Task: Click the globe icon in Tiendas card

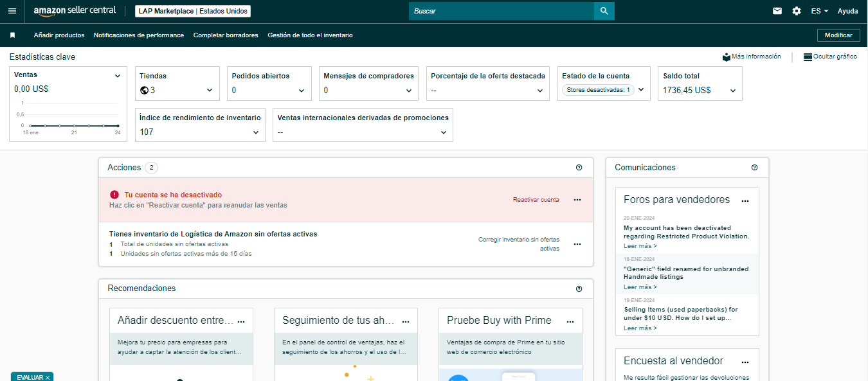Action: [144, 91]
